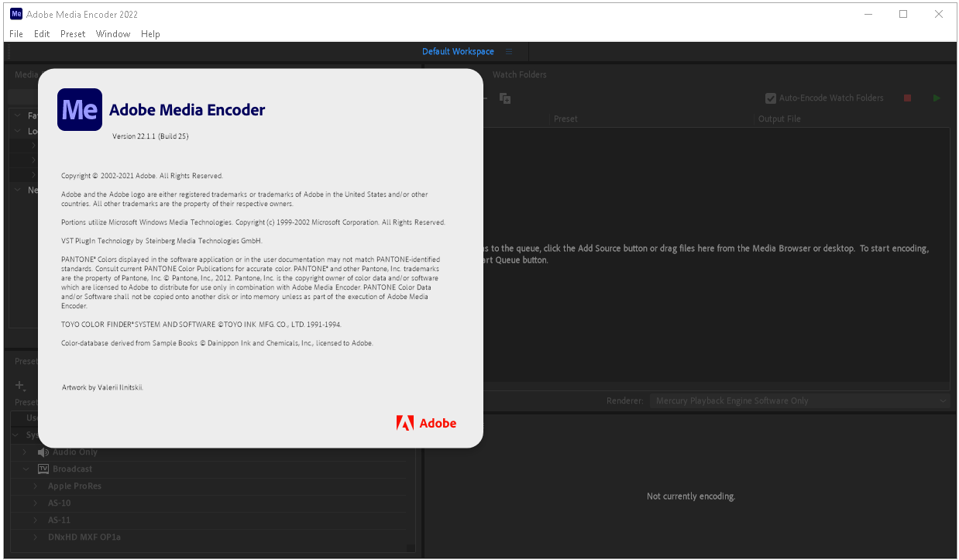Click the Adobe Media Encoder dialog title
Viewport: 959px width, 560px height.
187,110
